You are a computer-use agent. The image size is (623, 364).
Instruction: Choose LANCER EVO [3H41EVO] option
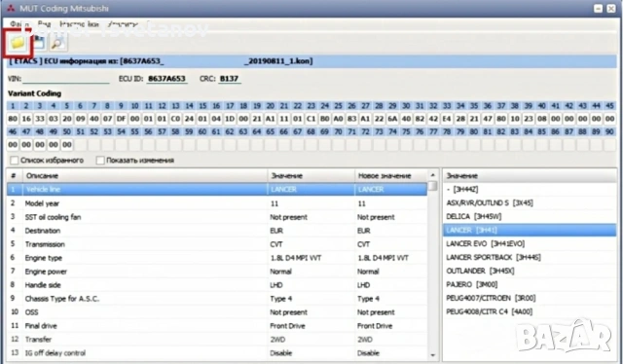click(530, 243)
